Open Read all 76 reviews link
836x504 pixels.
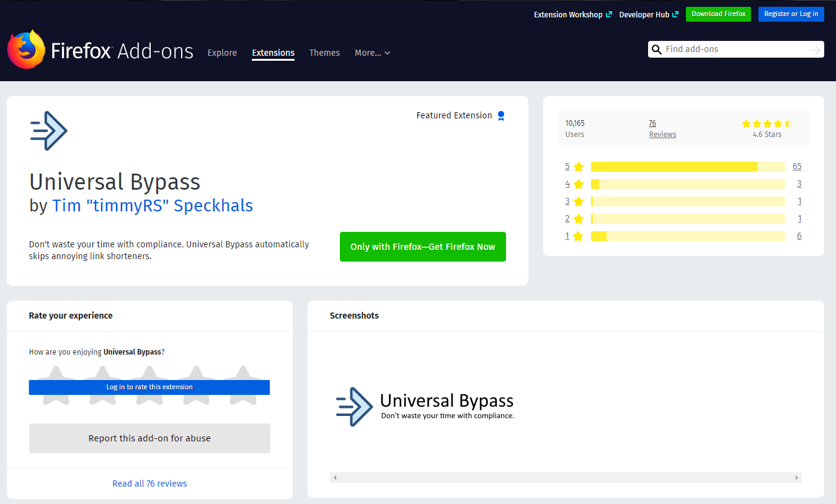click(x=149, y=484)
